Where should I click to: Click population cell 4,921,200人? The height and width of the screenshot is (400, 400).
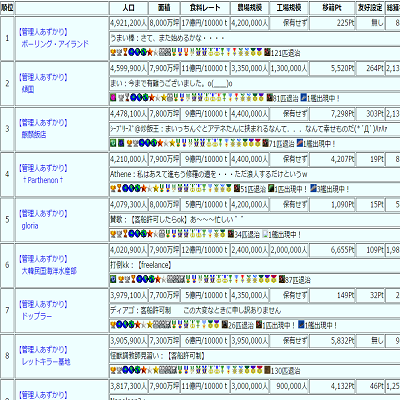(128, 23)
